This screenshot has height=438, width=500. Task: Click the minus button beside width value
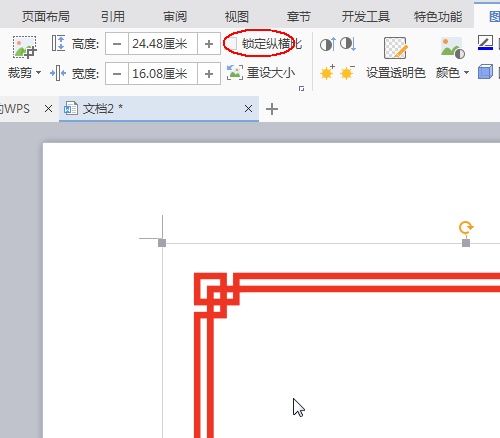tap(117, 73)
